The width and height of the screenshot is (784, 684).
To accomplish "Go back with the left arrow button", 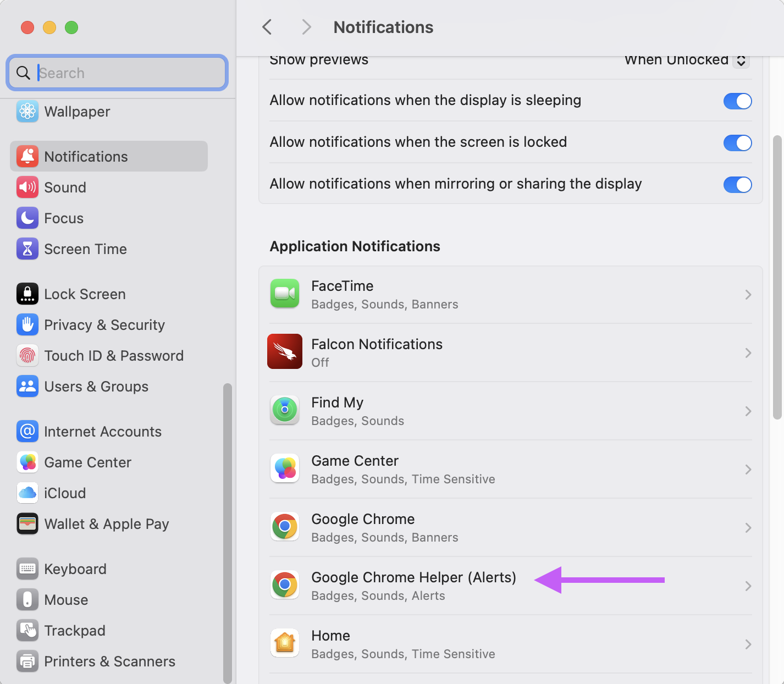I will point(267,27).
